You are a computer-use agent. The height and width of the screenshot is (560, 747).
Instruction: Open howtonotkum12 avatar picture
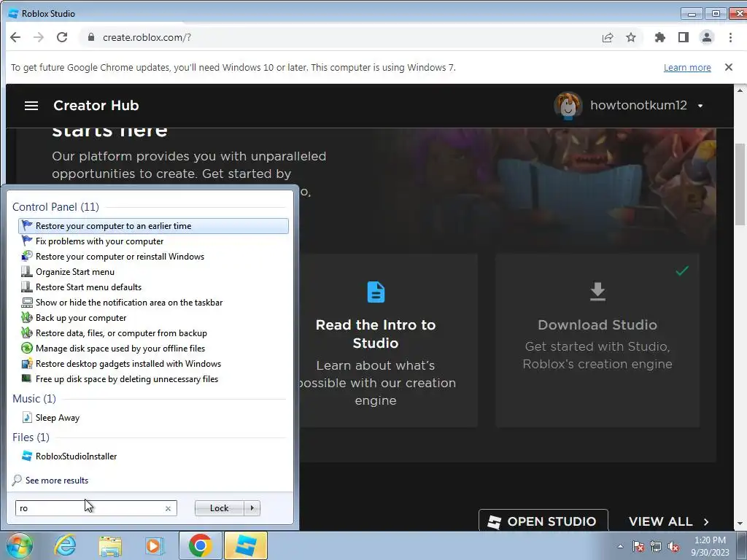568,105
